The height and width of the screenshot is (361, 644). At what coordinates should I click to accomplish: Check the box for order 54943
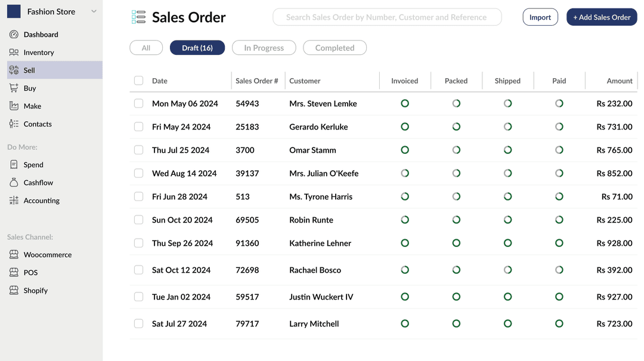pyautogui.click(x=138, y=103)
